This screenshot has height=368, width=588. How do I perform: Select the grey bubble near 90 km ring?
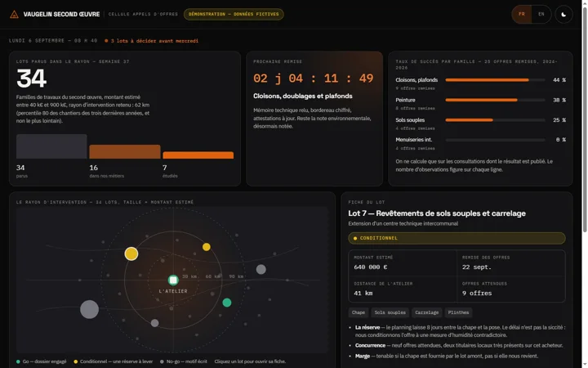261,269
